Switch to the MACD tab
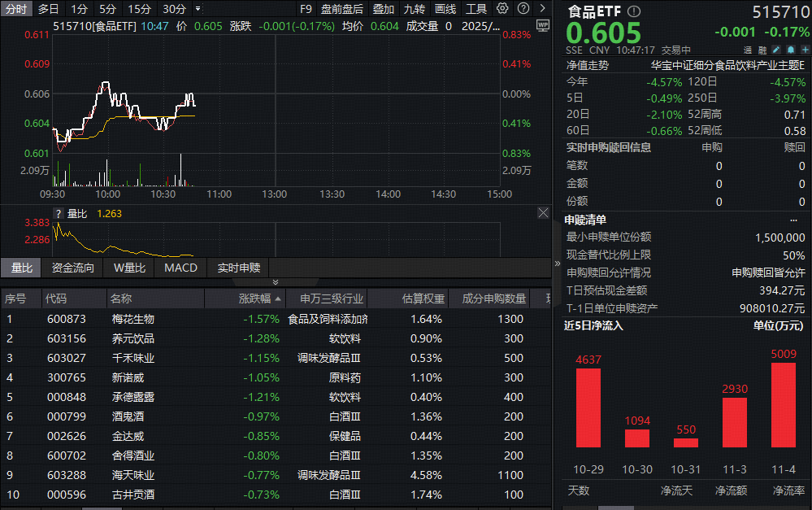Viewport: 812px width, 510px height. coord(180,268)
